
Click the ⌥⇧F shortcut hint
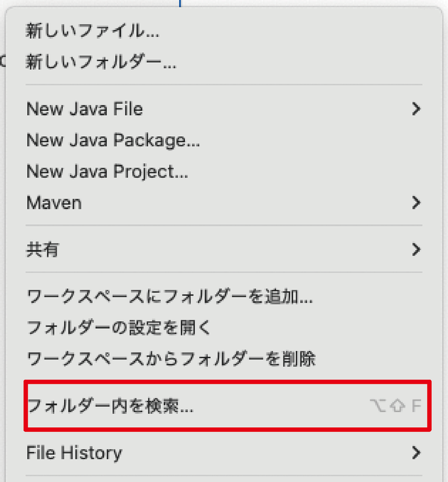pos(395,406)
